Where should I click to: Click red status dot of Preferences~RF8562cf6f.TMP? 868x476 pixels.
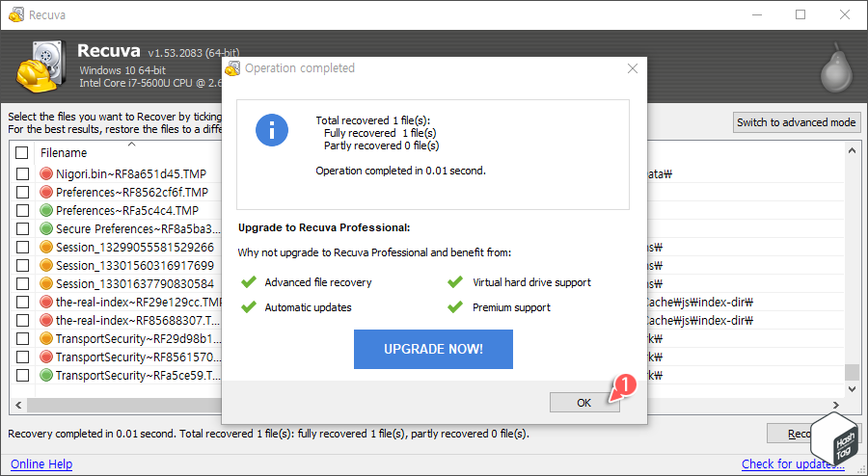(46, 193)
